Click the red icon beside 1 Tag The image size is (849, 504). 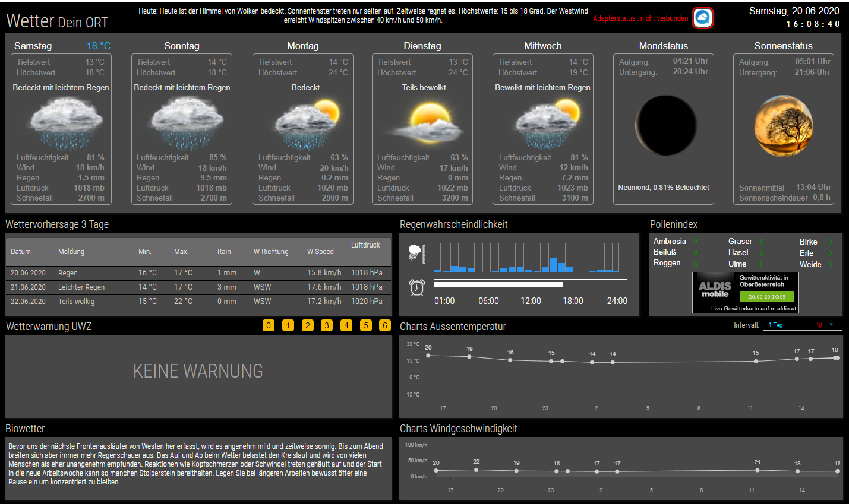click(819, 325)
